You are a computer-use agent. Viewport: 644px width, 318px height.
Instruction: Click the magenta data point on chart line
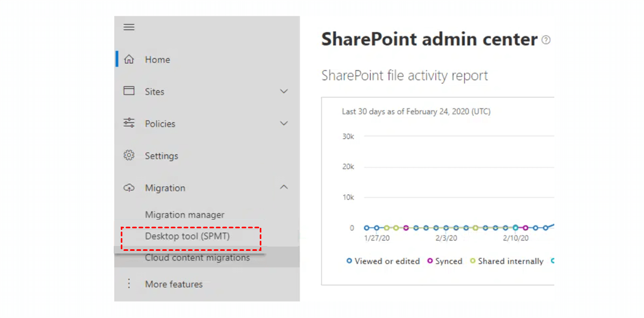[x=406, y=228]
